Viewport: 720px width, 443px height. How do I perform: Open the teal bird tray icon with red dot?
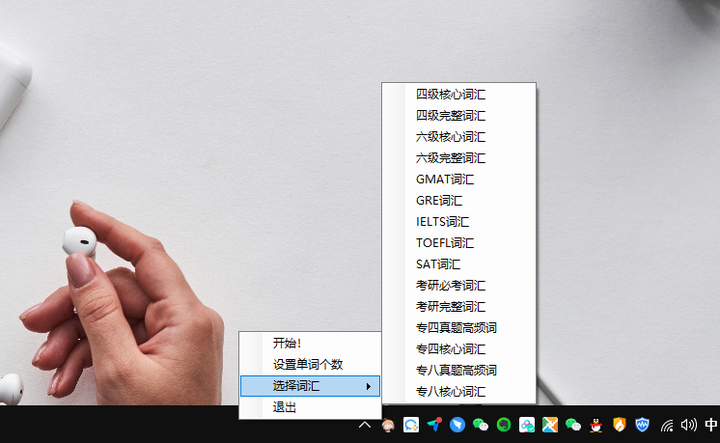point(434,425)
